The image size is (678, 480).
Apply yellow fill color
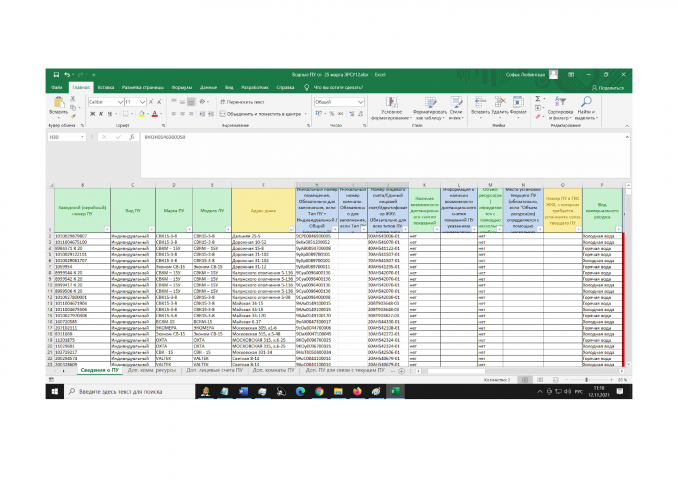pyautogui.click(x=141, y=114)
